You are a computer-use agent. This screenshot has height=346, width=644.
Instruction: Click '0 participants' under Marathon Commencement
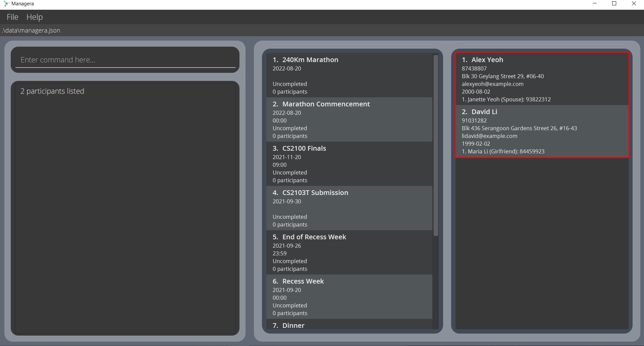pos(290,136)
